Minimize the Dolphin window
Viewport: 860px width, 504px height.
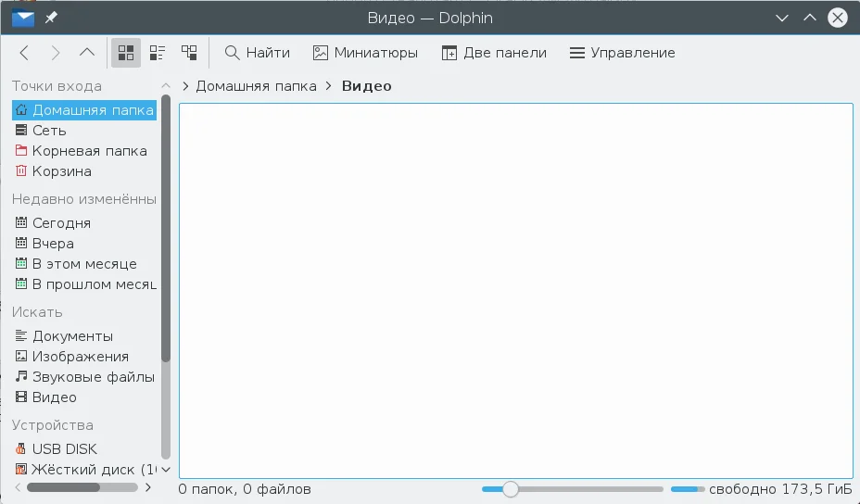tap(782, 18)
